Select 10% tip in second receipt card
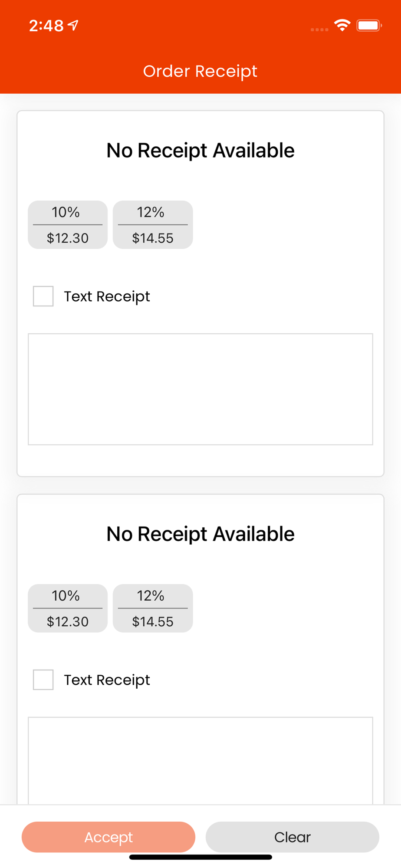This screenshot has width=401, height=868. tap(68, 608)
